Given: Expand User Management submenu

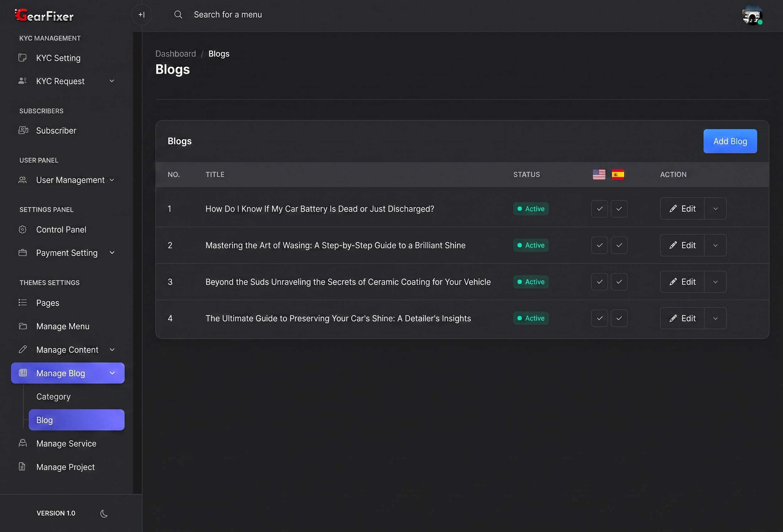Looking at the screenshot, I should (x=112, y=180).
